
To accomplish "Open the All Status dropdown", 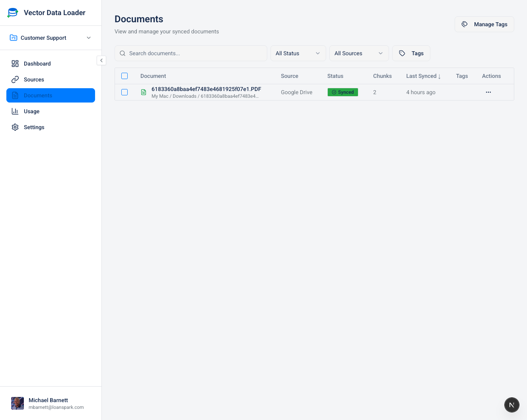I will pyautogui.click(x=298, y=53).
